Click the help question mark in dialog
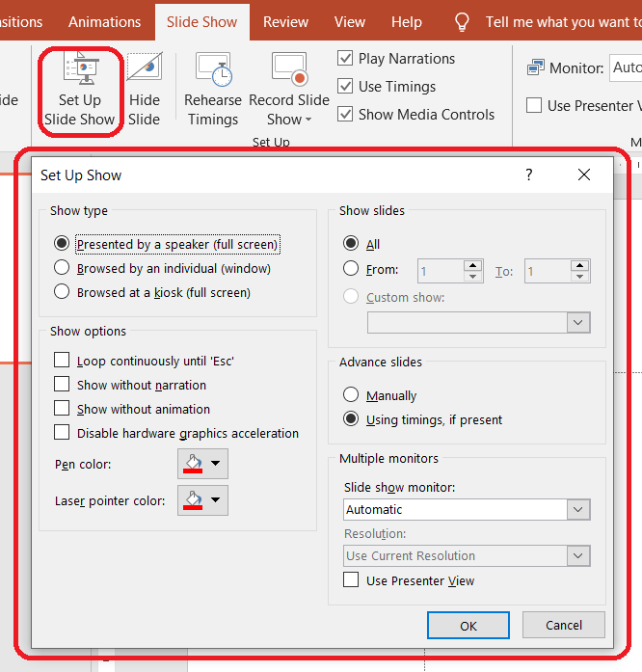Image resolution: width=642 pixels, height=672 pixels. tap(528, 175)
